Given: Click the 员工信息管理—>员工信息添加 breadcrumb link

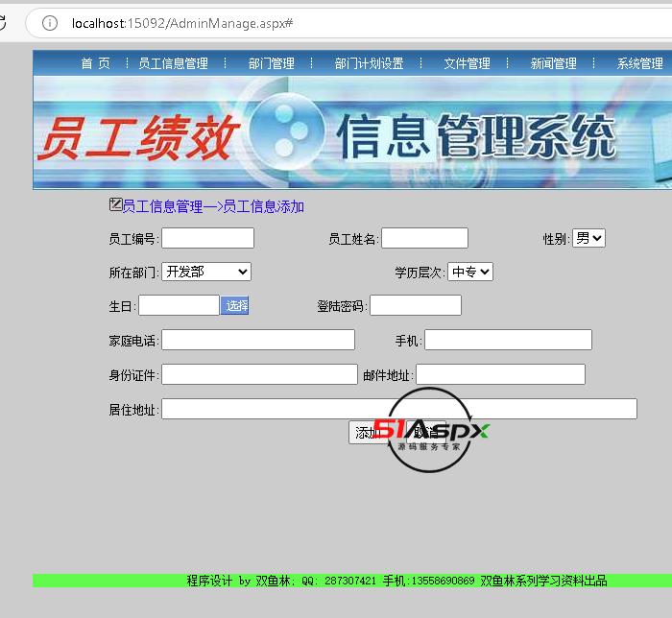Looking at the screenshot, I should (x=213, y=206).
